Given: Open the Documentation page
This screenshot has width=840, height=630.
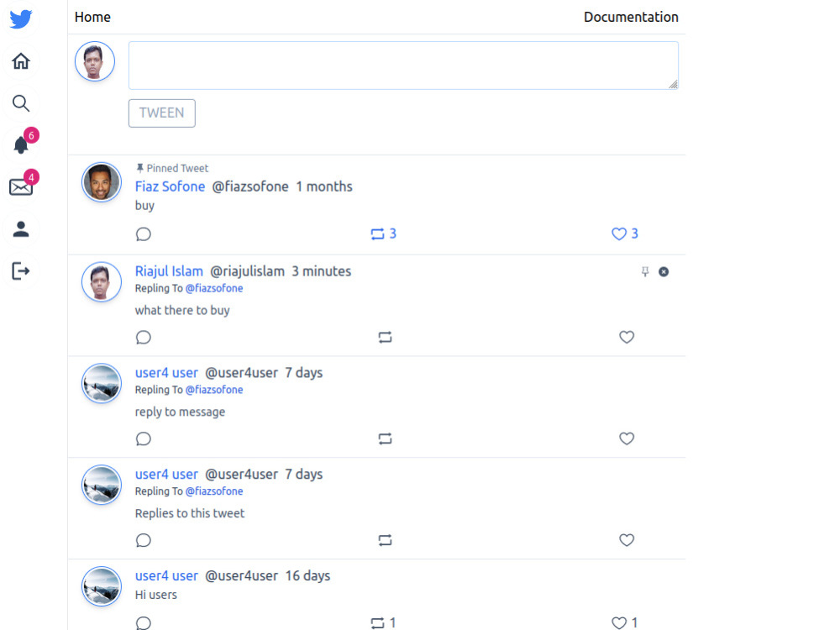Looking at the screenshot, I should tap(631, 17).
